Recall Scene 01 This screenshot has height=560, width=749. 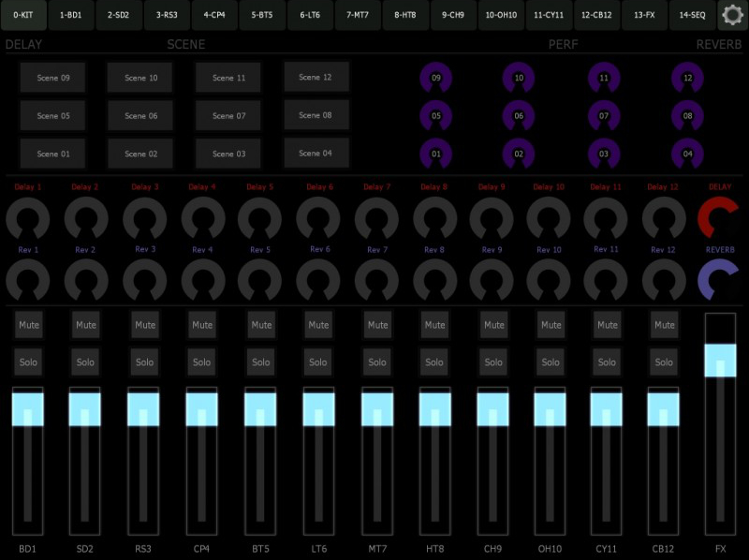[53, 153]
